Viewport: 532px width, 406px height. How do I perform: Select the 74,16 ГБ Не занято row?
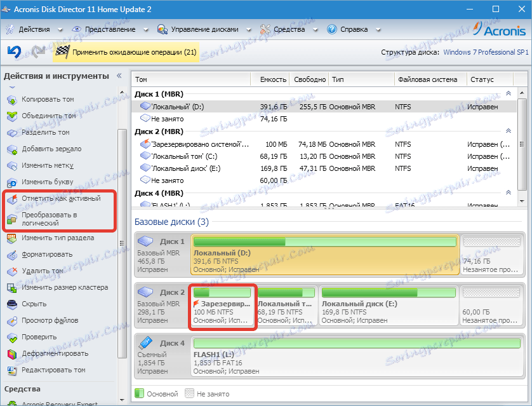(x=324, y=119)
